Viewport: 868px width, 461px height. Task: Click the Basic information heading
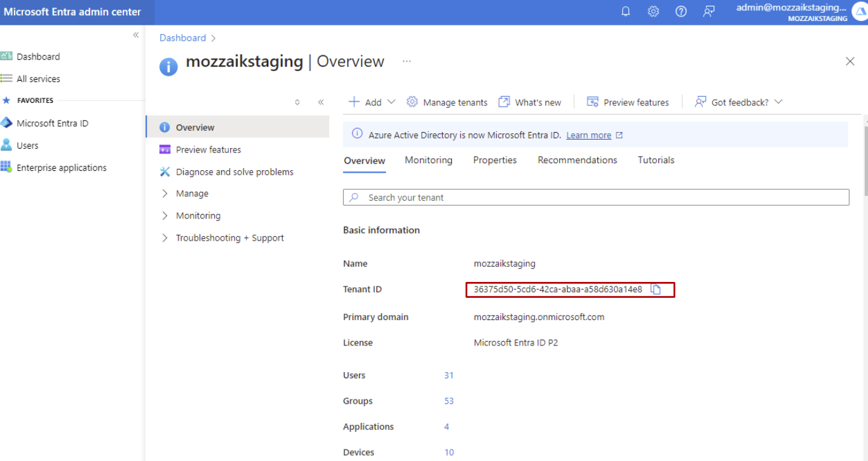(x=381, y=230)
